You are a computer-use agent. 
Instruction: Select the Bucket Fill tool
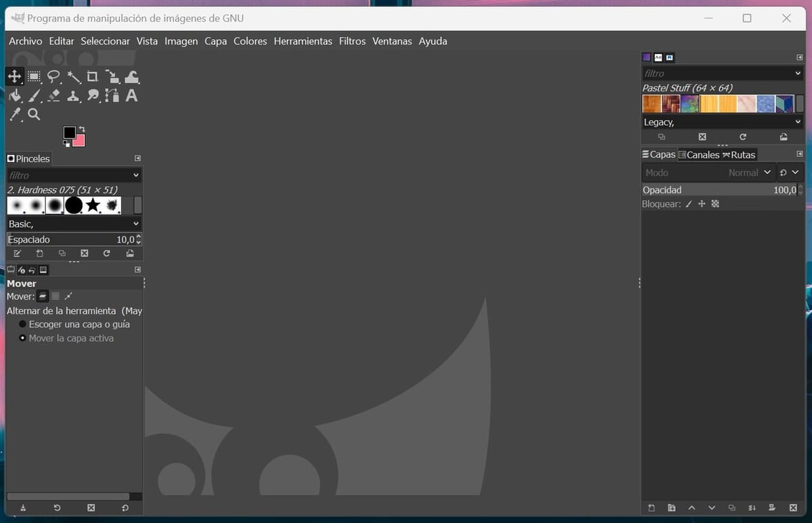click(x=15, y=95)
